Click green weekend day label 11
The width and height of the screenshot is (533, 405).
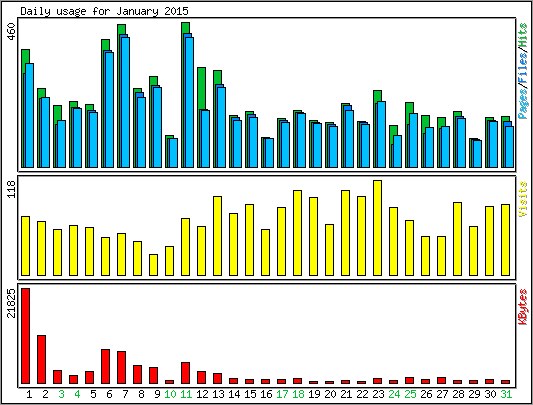tap(186, 394)
